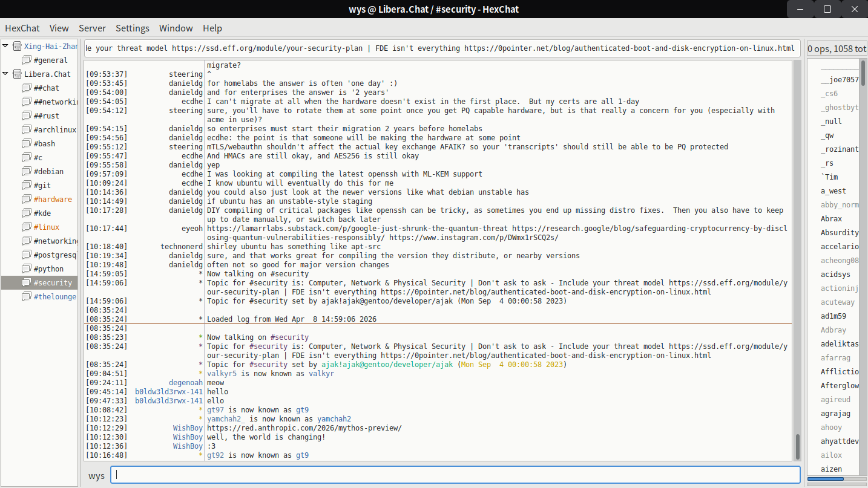Open the Settings menu
The height and width of the screenshot is (488, 868).
[x=132, y=28]
